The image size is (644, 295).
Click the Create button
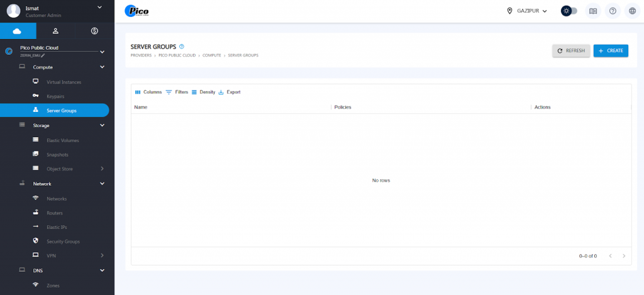(611, 50)
